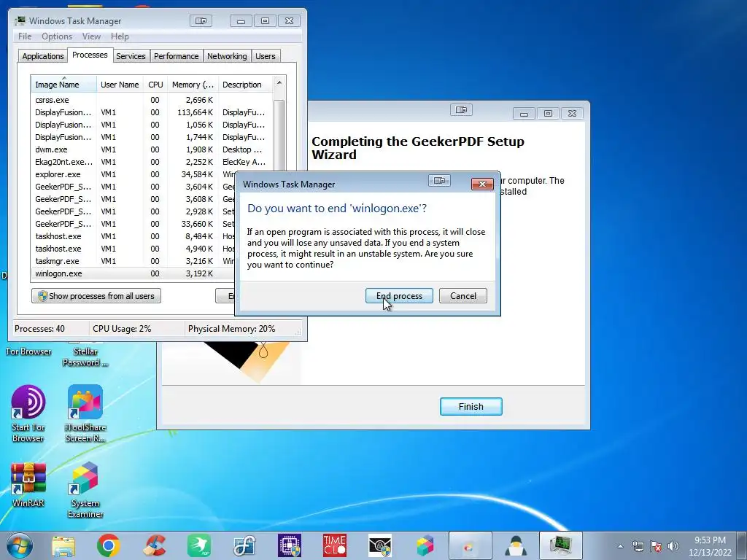Click the DisplayFusion button in the dialog title bar
Screen dimensions: 747x560
(439, 181)
